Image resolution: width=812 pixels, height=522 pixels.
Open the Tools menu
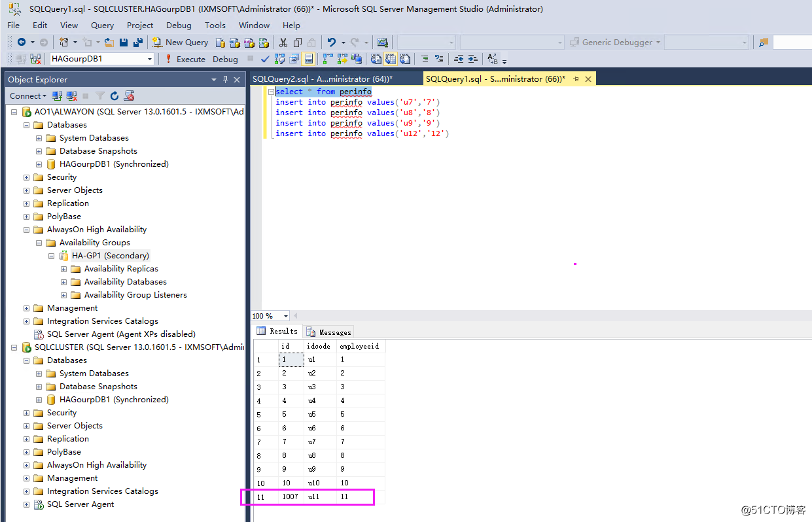pos(215,25)
